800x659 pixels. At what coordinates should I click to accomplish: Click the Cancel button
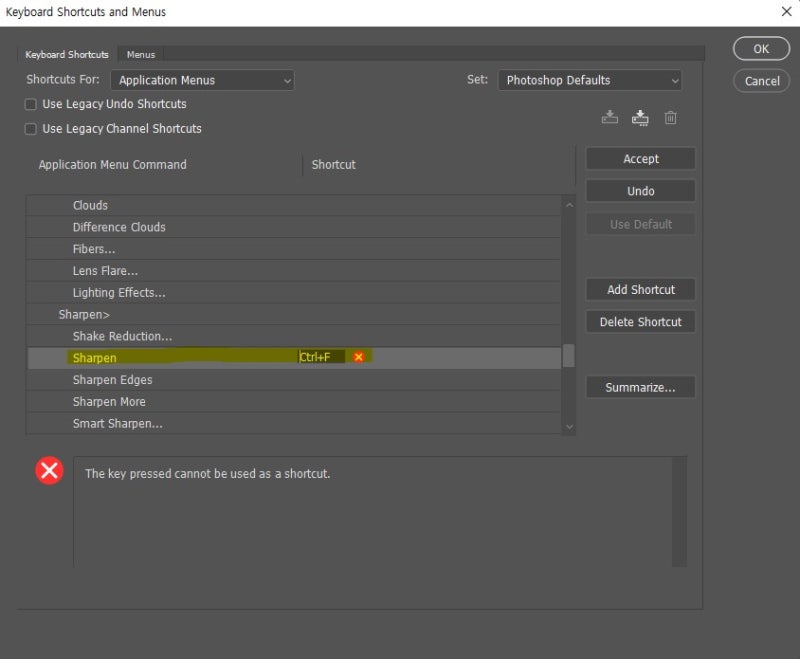[x=761, y=81]
